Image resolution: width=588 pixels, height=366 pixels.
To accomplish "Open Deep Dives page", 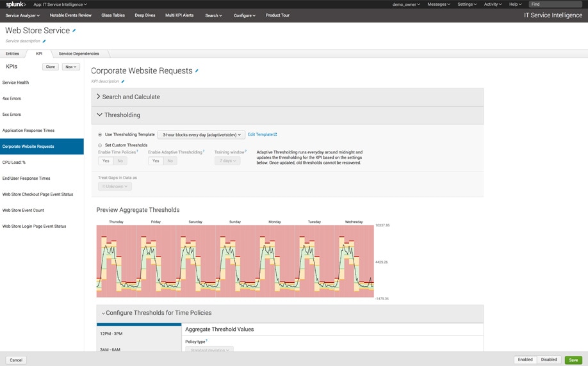I will pyautogui.click(x=145, y=15).
